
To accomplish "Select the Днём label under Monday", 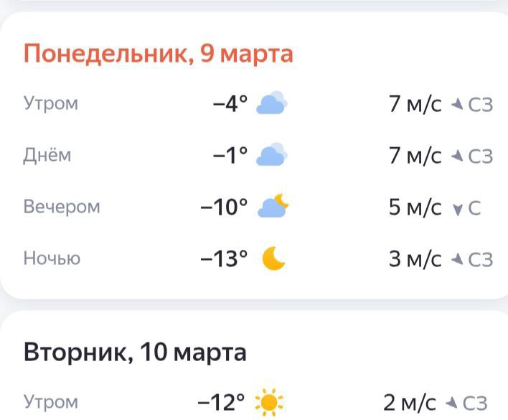I will (47, 155).
